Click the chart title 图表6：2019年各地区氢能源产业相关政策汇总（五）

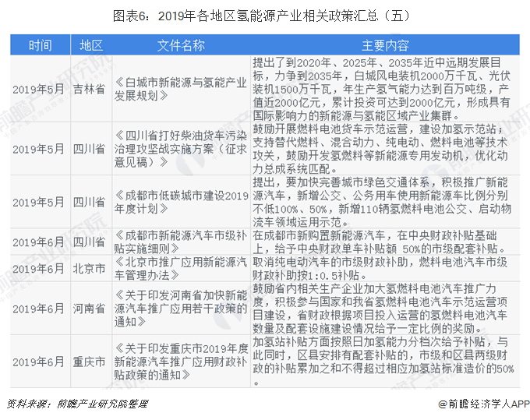point(261,16)
